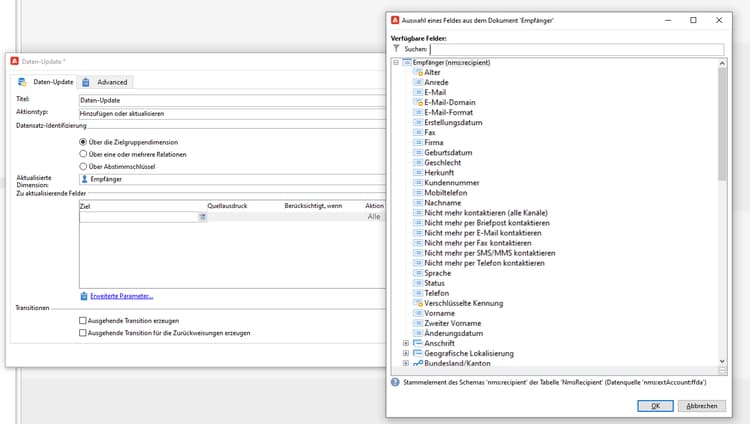Click the search filter funnel icon
The width and height of the screenshot is (750, 424).
[396, 48]
